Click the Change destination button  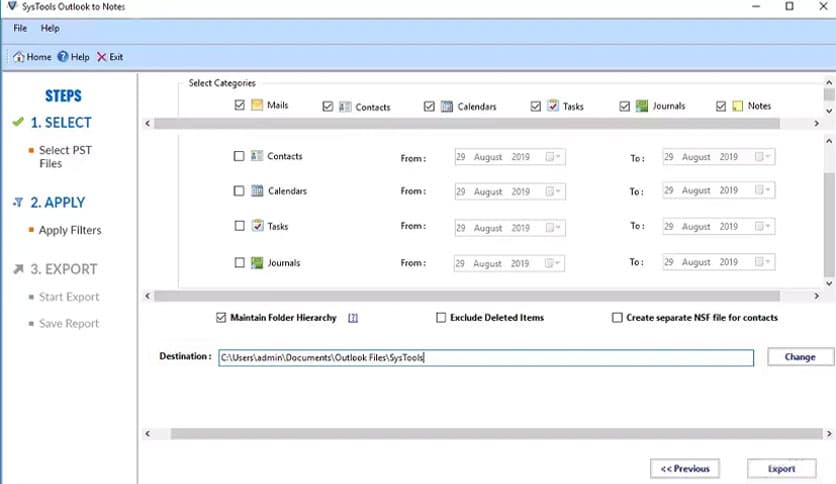click(800, 357)
